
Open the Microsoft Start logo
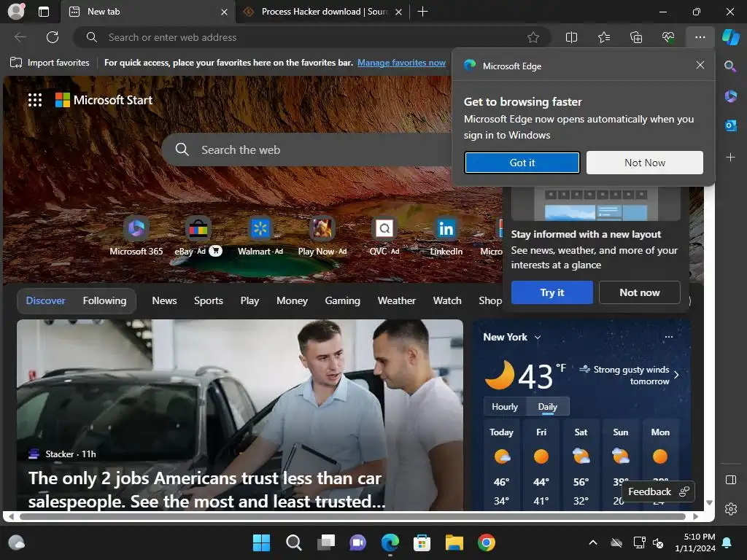(104, 100)
